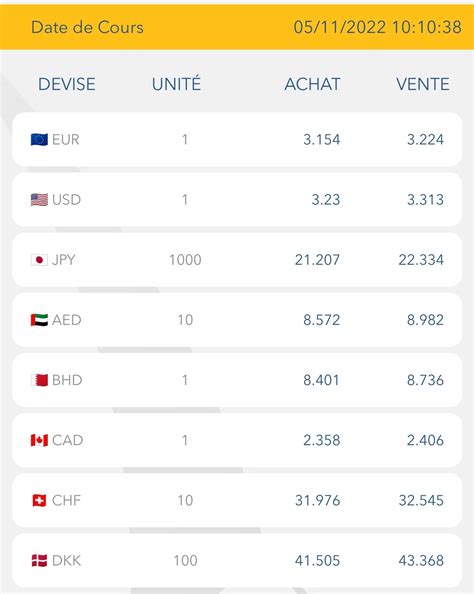Click the JPY unit value 1000

[x=185, y=260]
